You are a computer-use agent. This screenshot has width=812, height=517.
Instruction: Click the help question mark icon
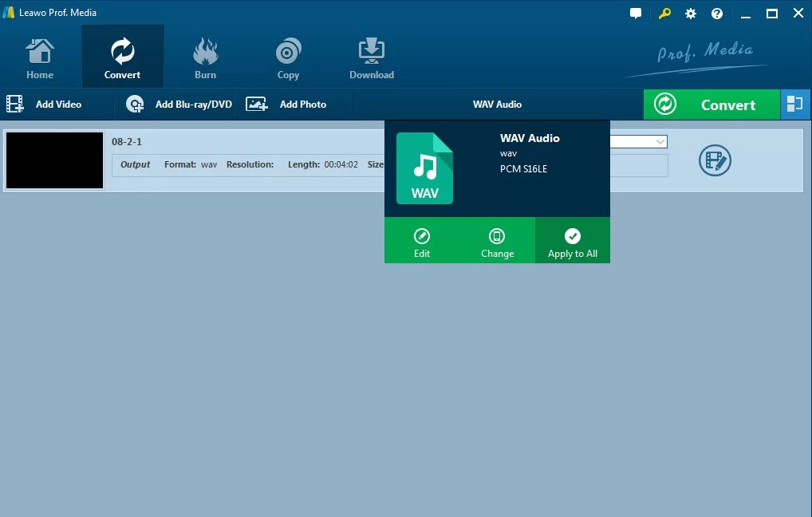coord(716,13)
